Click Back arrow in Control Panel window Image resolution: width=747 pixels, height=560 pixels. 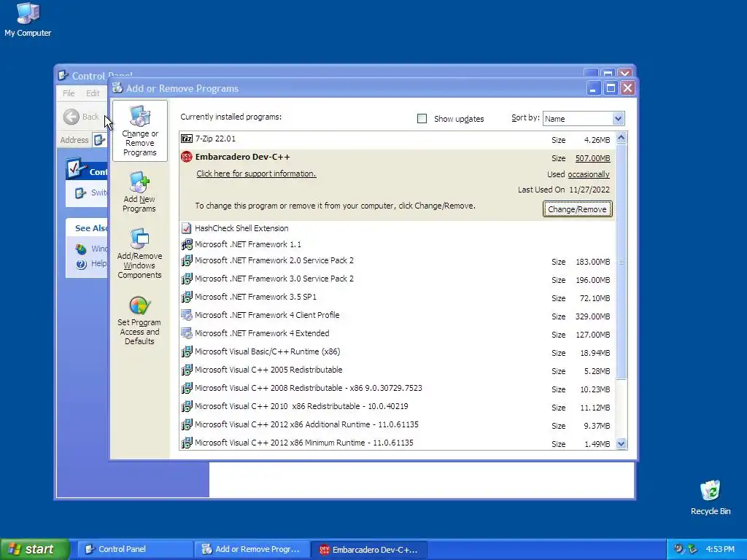click(x=71, y=117)
